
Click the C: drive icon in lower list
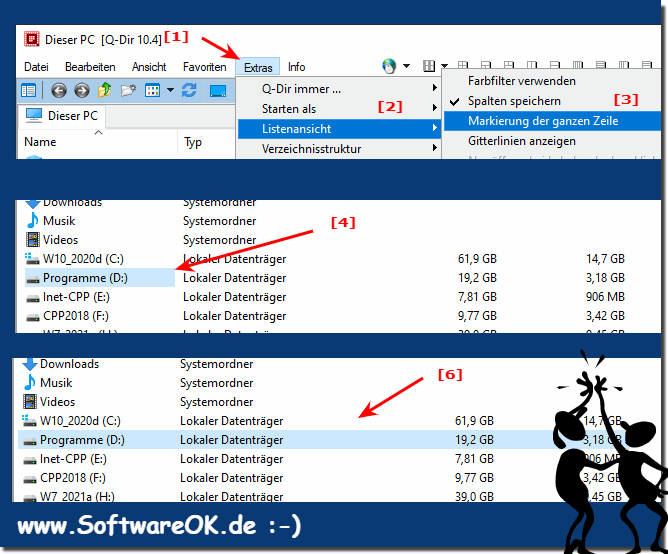pyautogui.click(x=29, y=420)
